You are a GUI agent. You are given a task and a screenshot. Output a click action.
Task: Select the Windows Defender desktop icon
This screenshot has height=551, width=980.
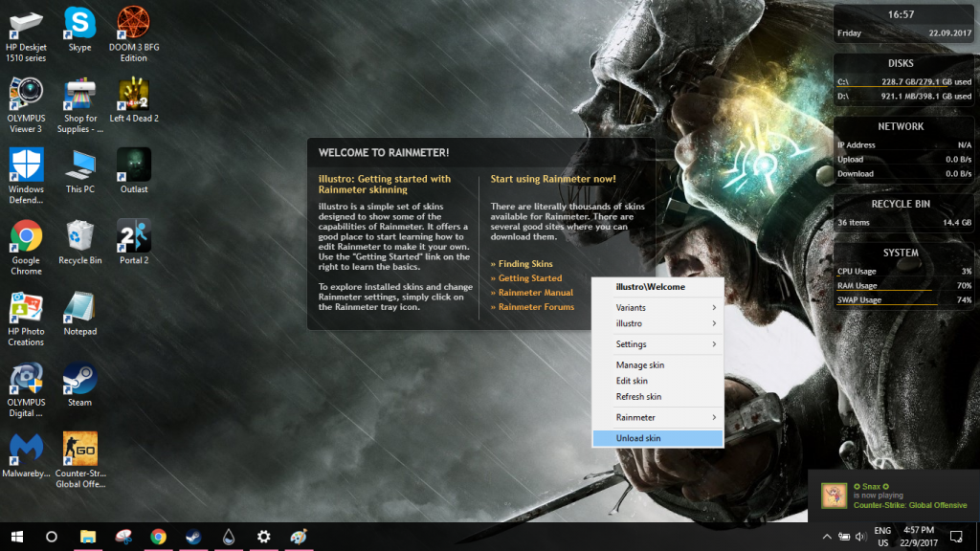click(x=26, y=176)
